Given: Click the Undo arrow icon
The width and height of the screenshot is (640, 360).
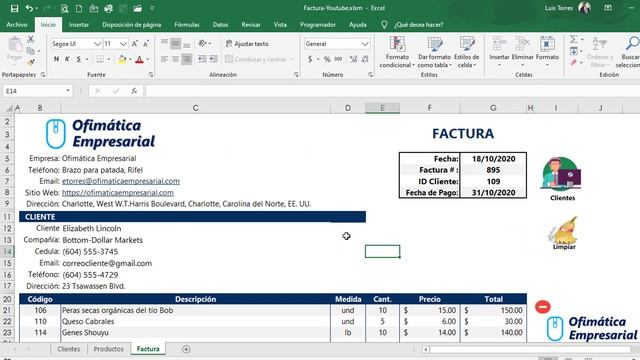Looking at the screenshot, I should [x=29, y=8].
